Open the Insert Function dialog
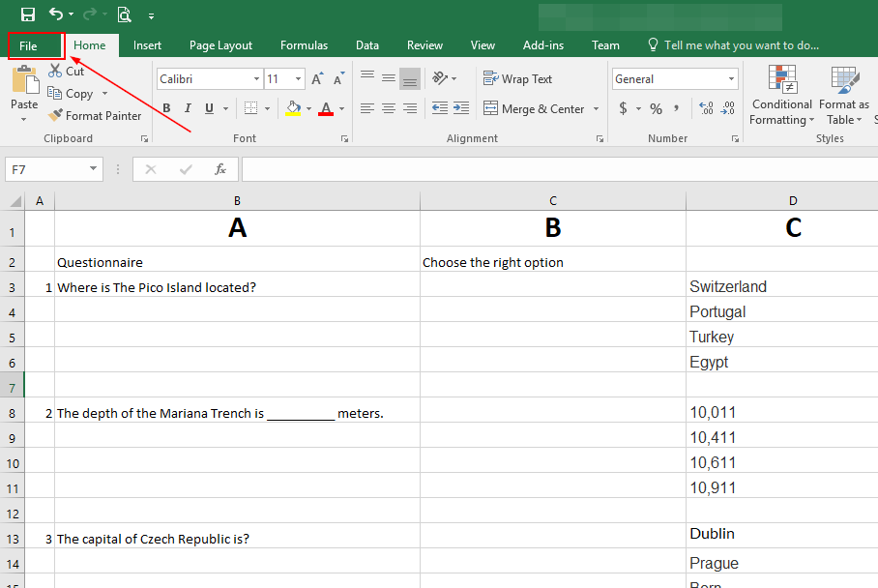878x588 pixels. click(x=220, y=169)
